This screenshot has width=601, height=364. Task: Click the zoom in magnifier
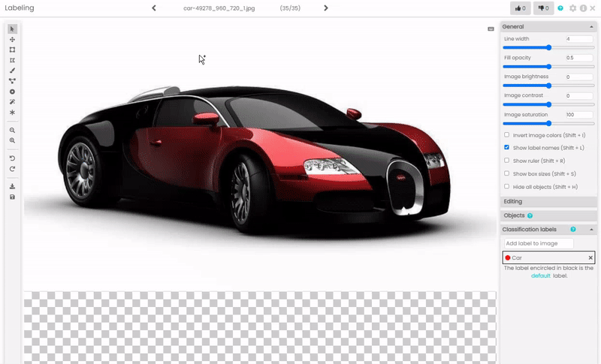[12, 140]
